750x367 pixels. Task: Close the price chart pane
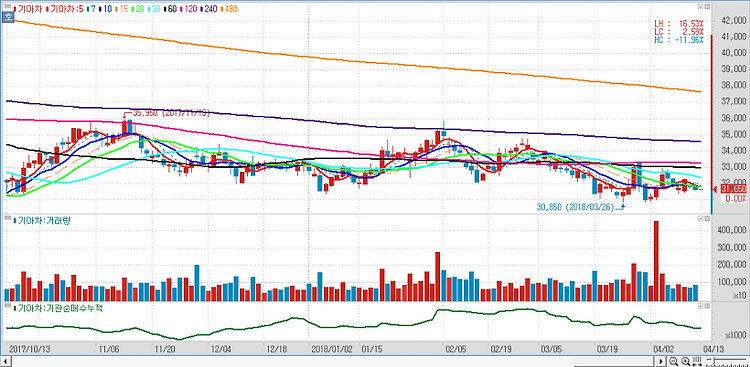tap(707, 7)
